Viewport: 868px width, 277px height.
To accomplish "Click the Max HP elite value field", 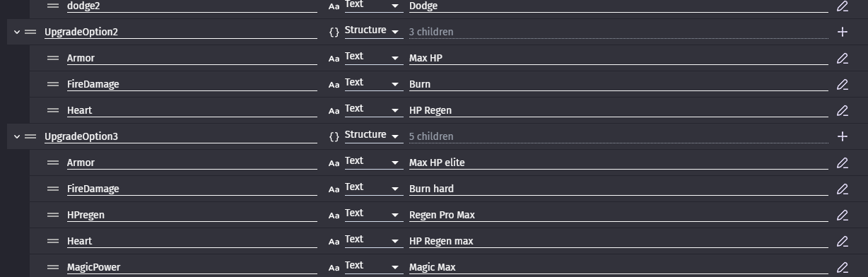I will pos(618,163).
